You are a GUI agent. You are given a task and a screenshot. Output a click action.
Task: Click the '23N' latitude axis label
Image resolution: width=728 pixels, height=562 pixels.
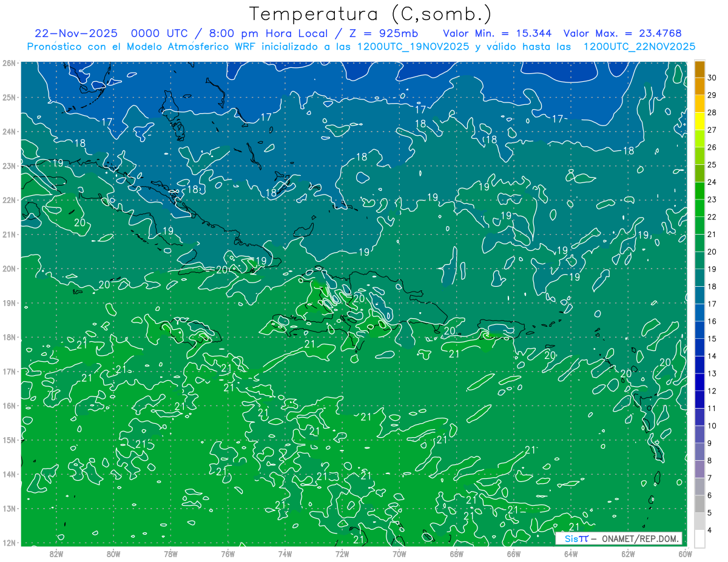pyautogui.click(x=9, y=166)
